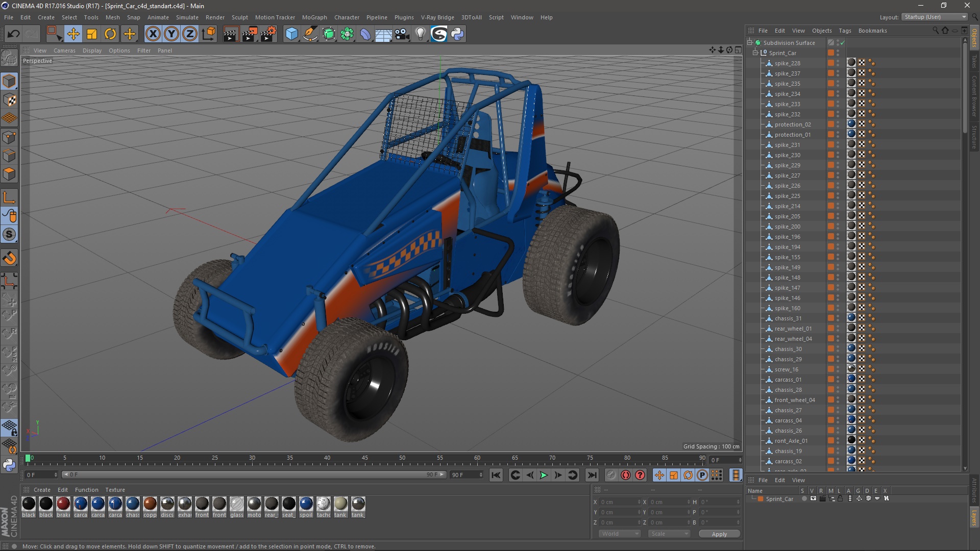
Task: Select Texture mode icon in left toolbar
Action: [9, 100]
